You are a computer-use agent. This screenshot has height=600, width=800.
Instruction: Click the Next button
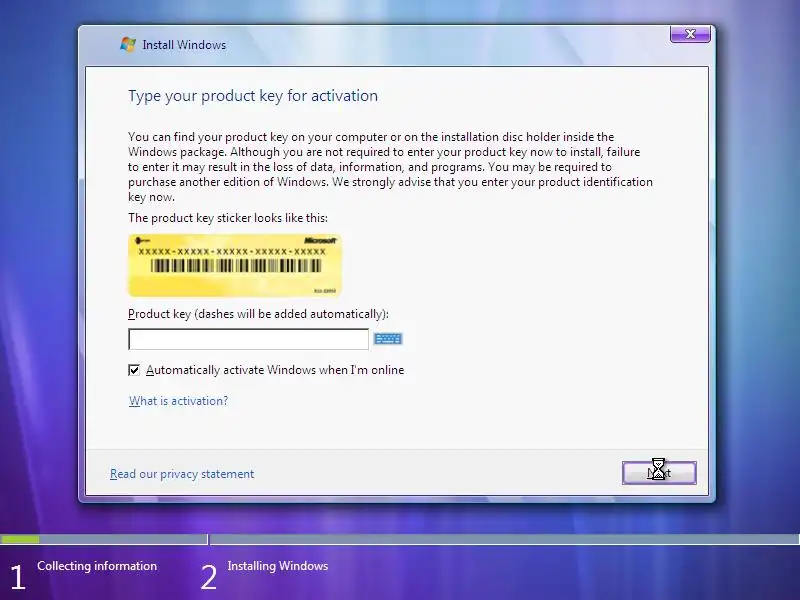pos(659,473)
